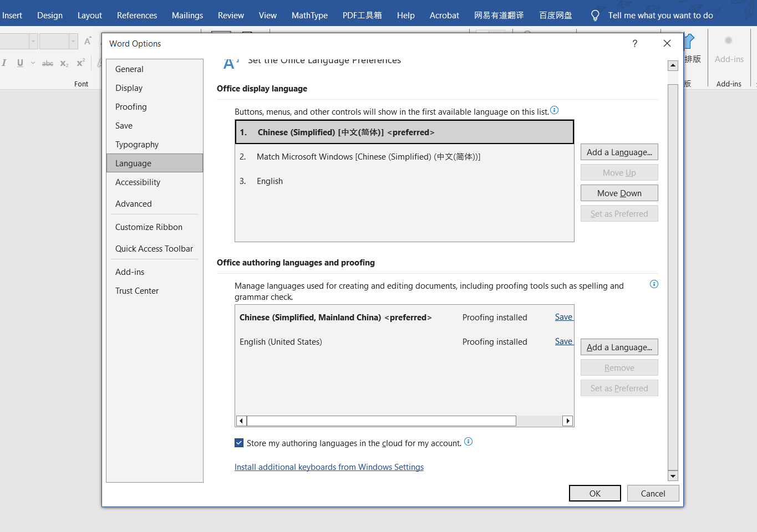The width and height of the screenshot is (757, 532).
Task: Click Move Down button for display language
Action: click(619, 193)
